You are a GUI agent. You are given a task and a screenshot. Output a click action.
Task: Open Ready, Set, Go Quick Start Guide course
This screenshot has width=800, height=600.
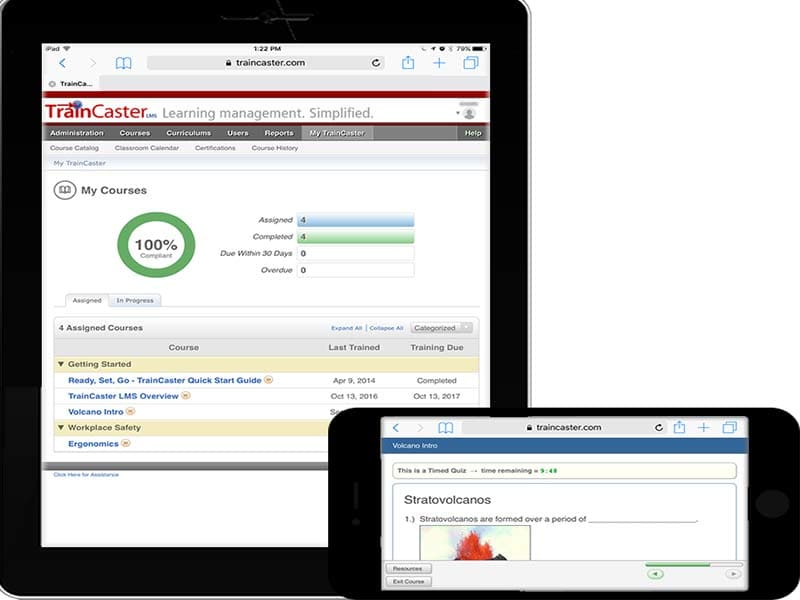click(x=164, y=380)
